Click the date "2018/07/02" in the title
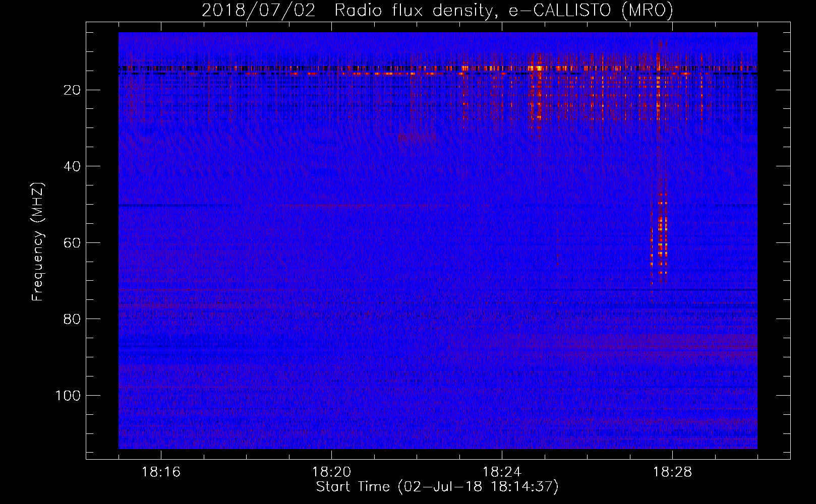816x504 pixels. click(x=258, y=11)
